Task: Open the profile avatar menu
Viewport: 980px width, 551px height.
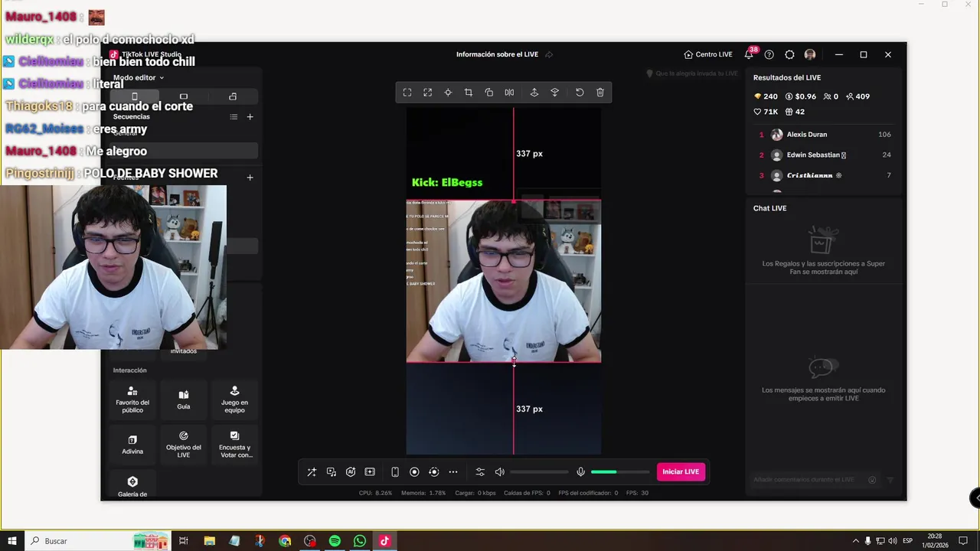Action: 810,54
